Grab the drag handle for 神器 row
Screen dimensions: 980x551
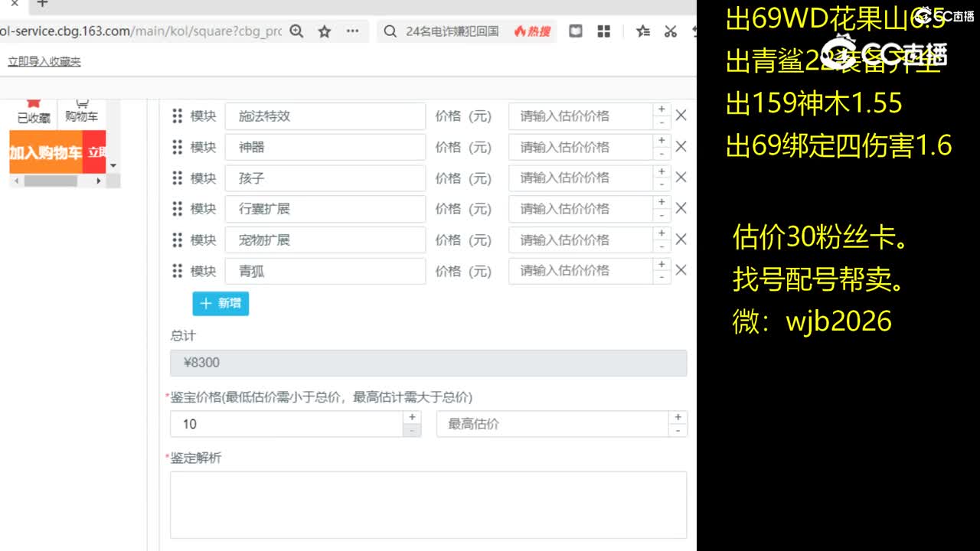coord(177,147)
